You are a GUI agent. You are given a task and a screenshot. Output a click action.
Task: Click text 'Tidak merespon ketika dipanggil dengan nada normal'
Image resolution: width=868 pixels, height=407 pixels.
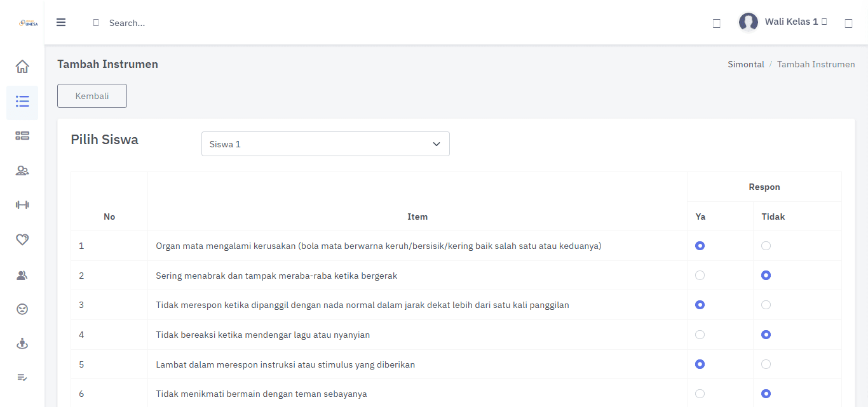[264, 305]
